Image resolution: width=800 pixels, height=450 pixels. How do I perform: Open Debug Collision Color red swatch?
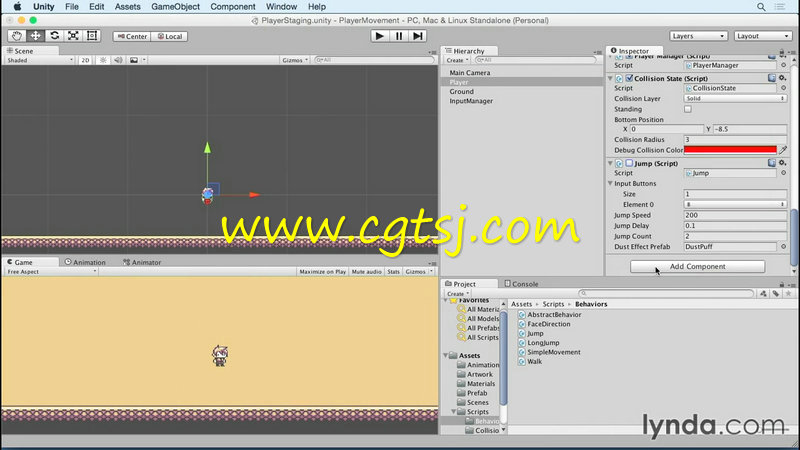(x=730, y=149)
